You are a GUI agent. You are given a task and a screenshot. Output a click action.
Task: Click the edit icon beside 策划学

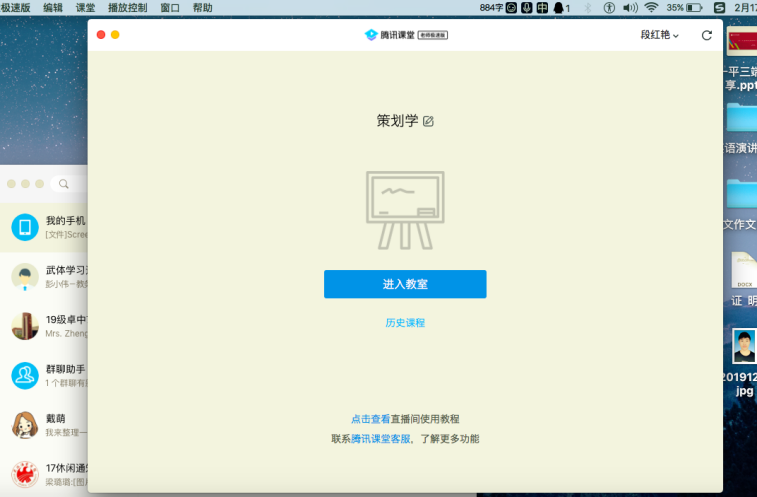point(428,121)
